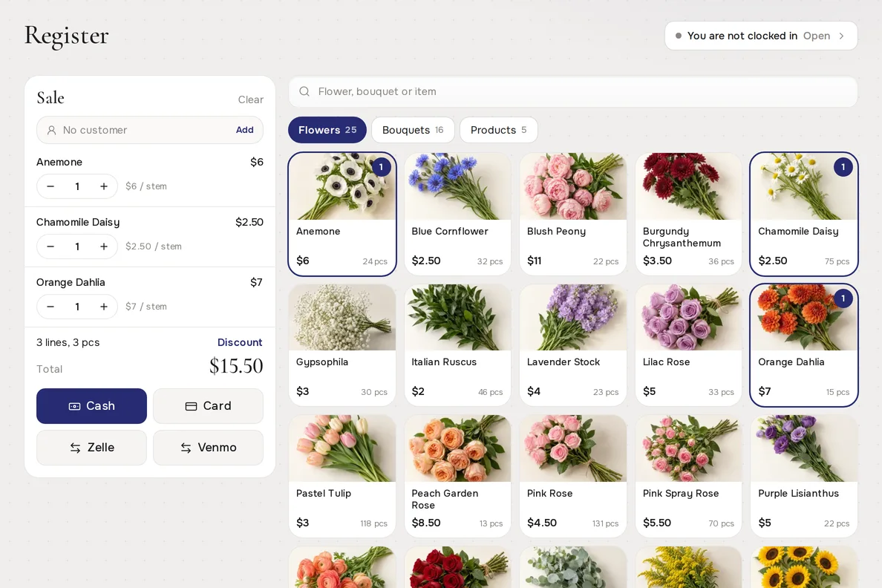This screenshot has width=882, height=588.
Task: Click minus icon on Anemone line
Action: point(50,186)
